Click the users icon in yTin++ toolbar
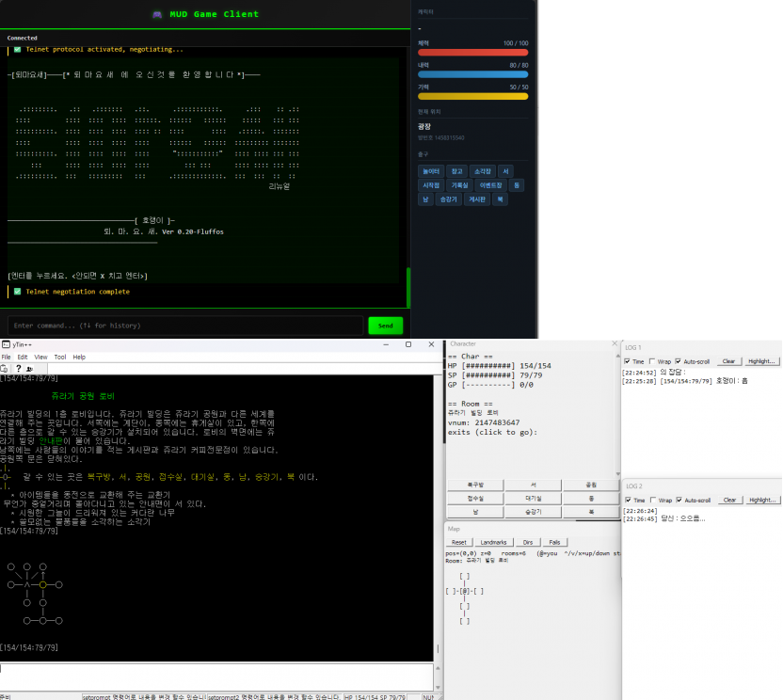This screenshot has height=700, width=783. click(x=29, y=369)
